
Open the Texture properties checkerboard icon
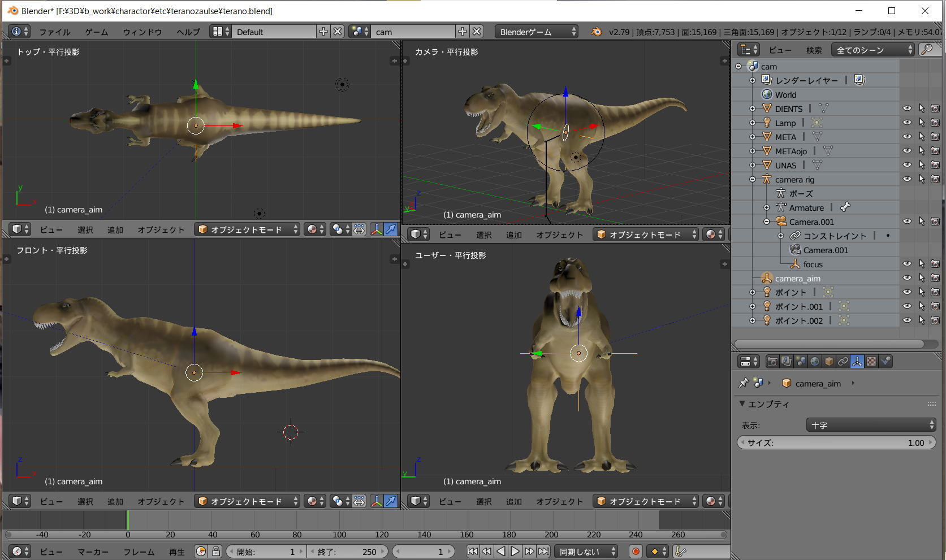(871, 362)
